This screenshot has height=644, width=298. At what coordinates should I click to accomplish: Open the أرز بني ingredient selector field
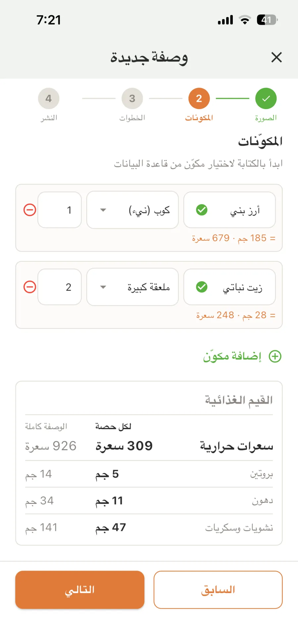(229, 210)
